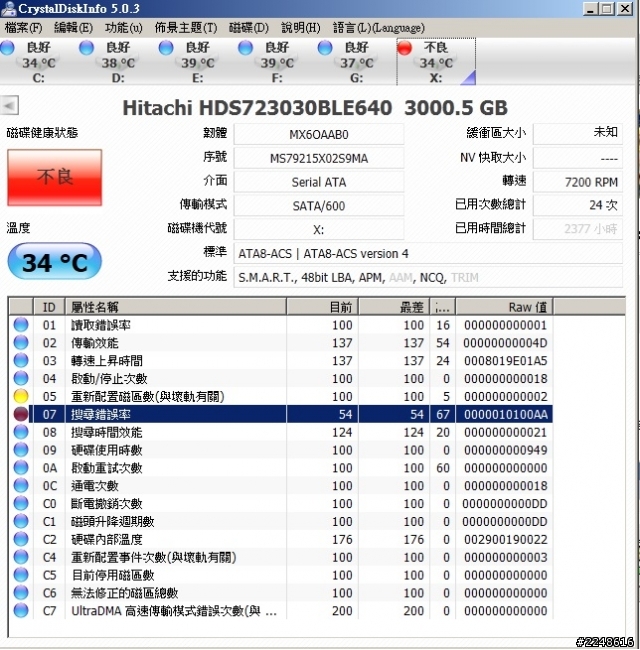This screenshot has width=640, height=650.
Task: Open the 說明(H) menu
Action: click(301, 28)
